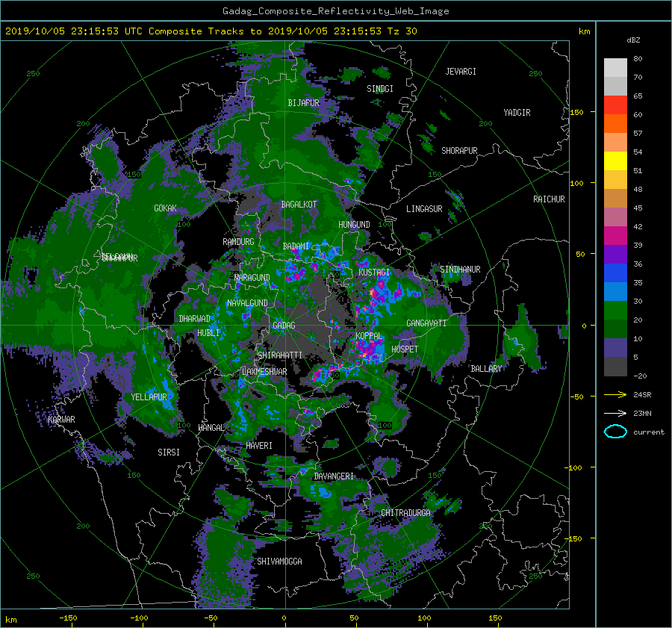The height and width of the screenshot is (628, 672).
Task: Click the YADGIR city label
Action: [517, 113]
